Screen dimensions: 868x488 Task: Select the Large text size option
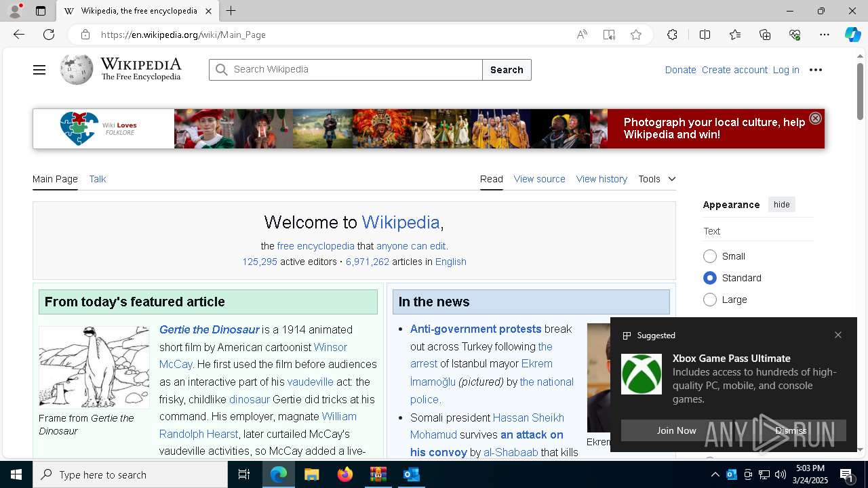(710, 300)
